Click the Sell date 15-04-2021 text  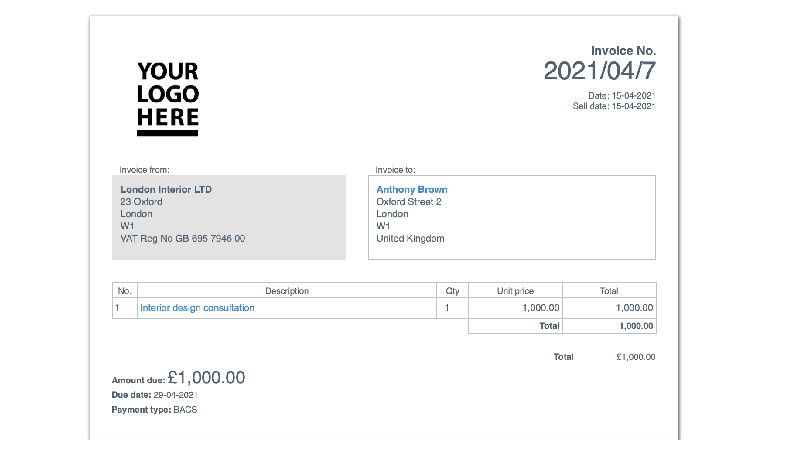(x=614, y=106)
